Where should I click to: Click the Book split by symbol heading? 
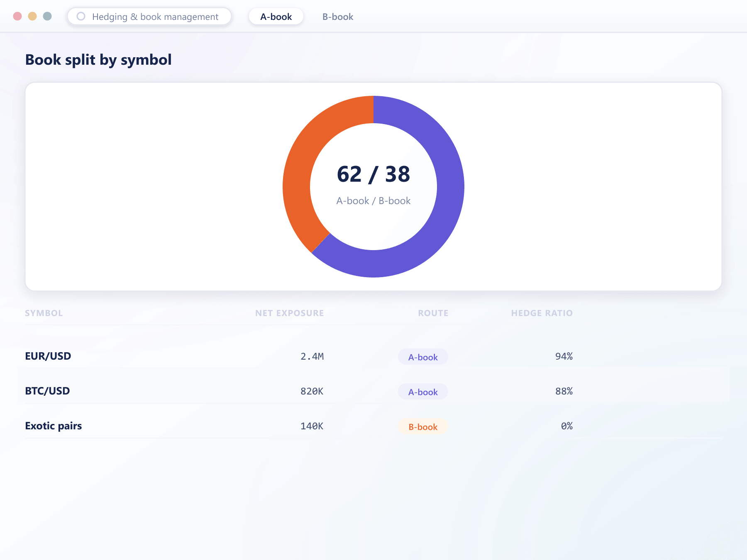point(98,60)
